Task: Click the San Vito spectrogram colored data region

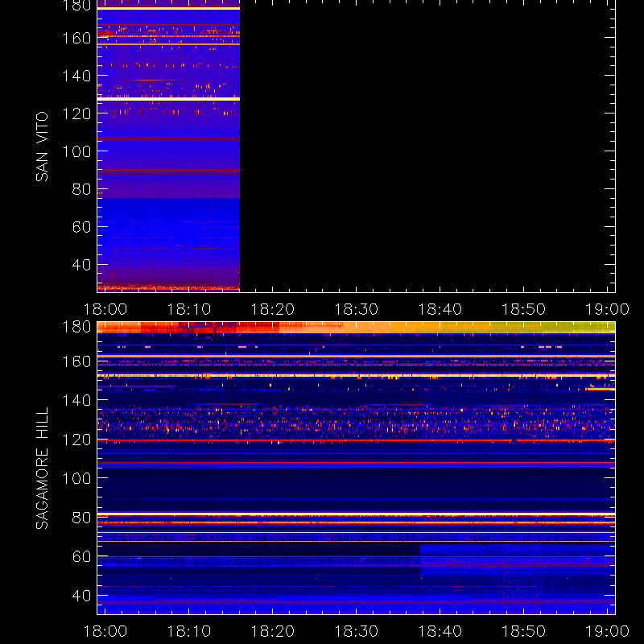Action: click(168, 146)
